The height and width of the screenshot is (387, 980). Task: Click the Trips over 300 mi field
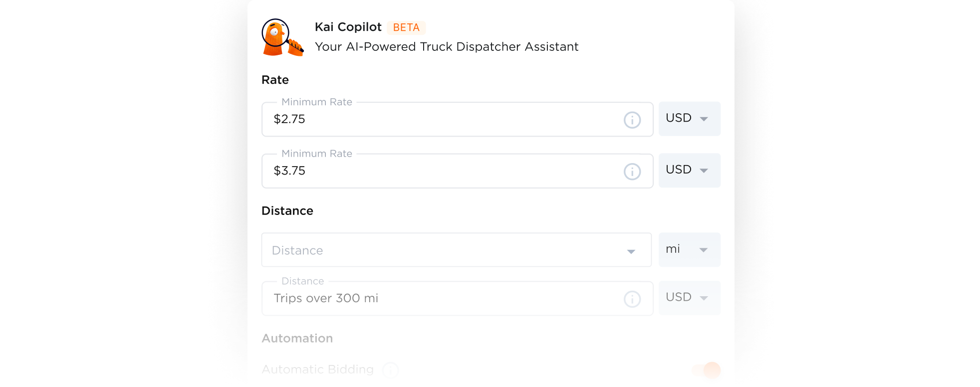click(x=439, y=299)
